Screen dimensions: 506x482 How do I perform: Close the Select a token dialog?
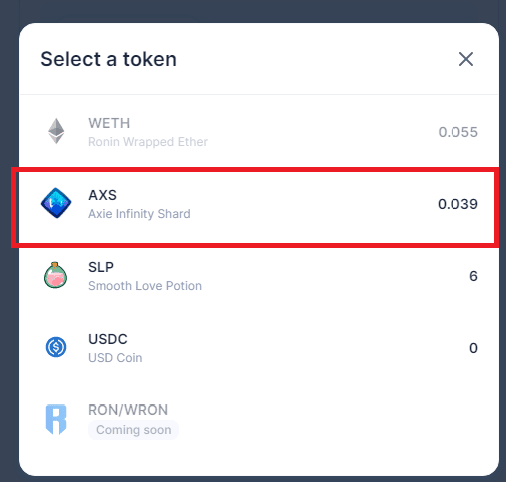tap(466, 59)
